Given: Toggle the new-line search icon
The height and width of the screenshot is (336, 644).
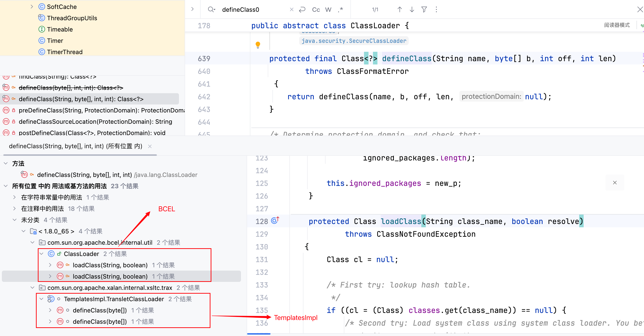Looking at the screenshot, I should coord(302,9).
